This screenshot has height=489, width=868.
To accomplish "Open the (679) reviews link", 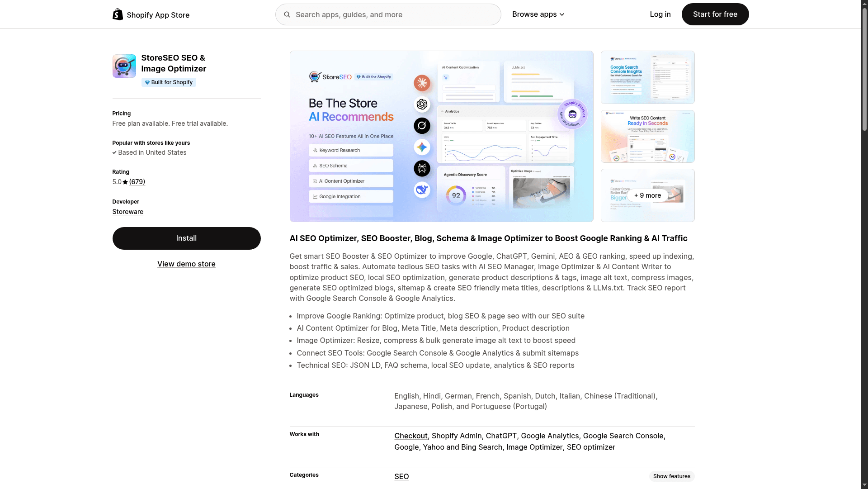I will point(137,182).
